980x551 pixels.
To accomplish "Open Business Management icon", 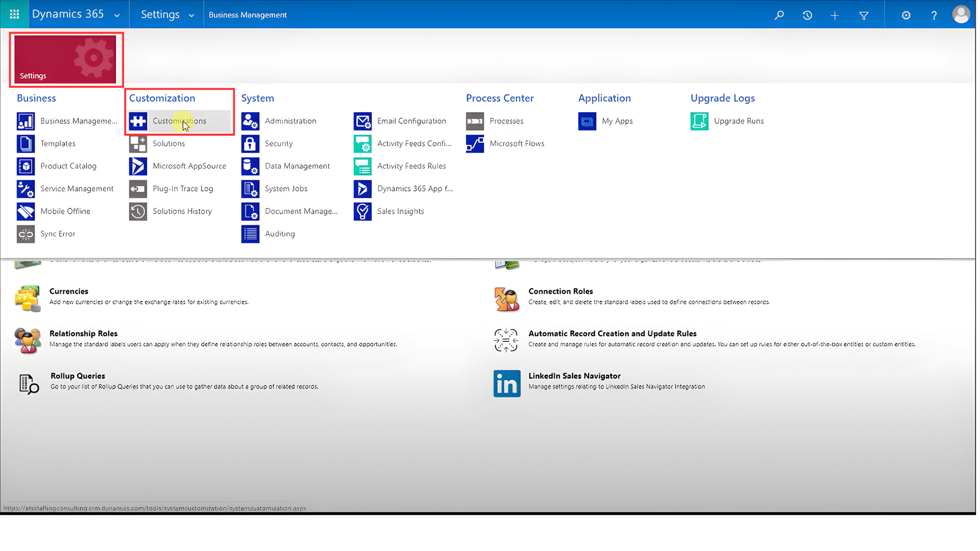I will coord(26,121).
